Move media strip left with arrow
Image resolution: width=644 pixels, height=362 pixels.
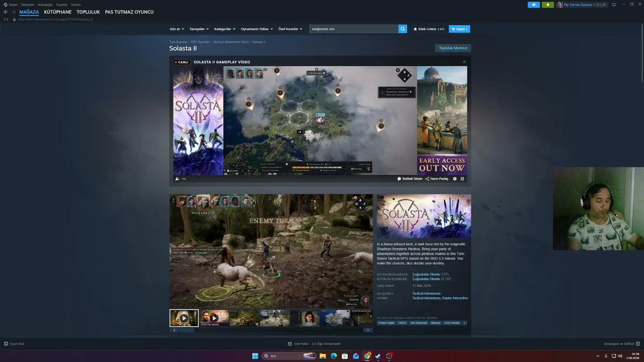click(175, 330)
